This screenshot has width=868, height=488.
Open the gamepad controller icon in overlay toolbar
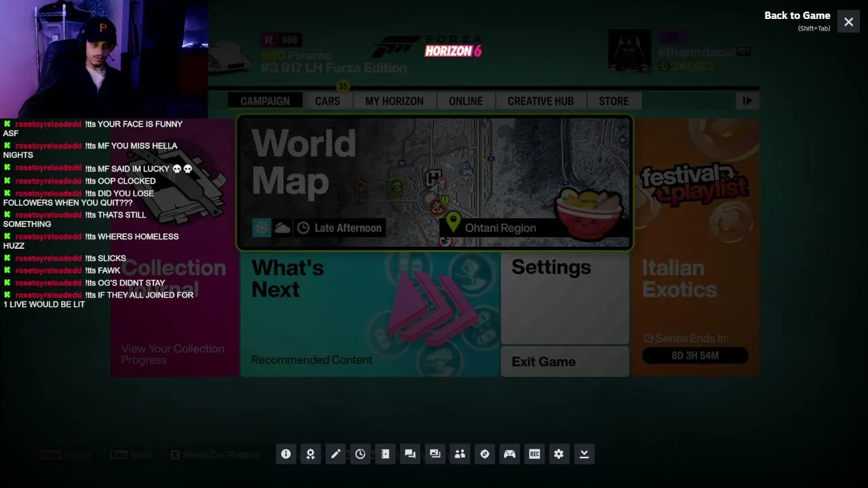pyautogui.click(x=509, y=454)
